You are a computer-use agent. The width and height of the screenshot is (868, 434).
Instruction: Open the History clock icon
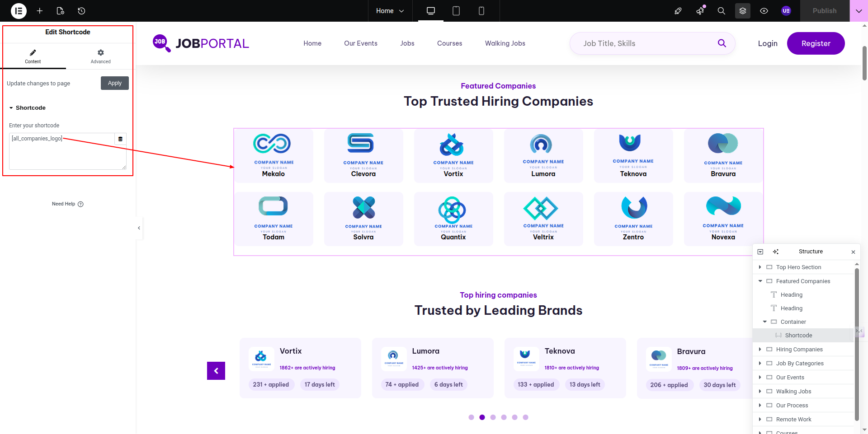pyautogui.click(x=81, y=11)
